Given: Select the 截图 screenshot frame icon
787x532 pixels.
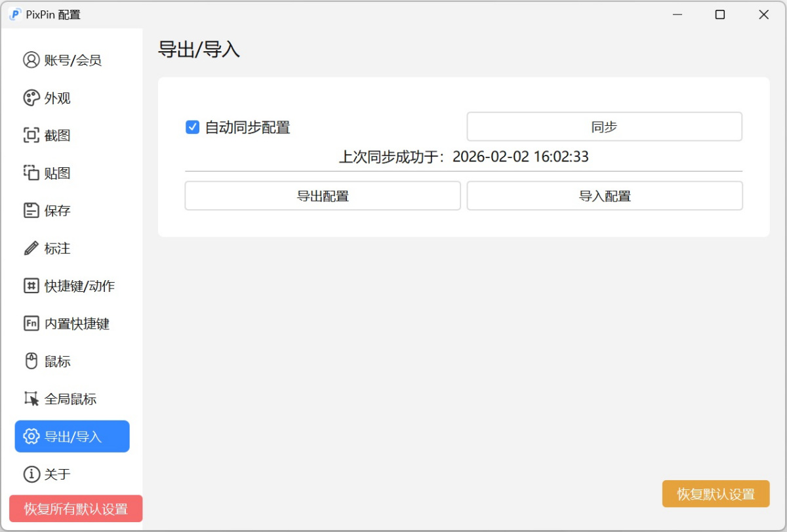Looking at the screenshot, I should (31, 136).
